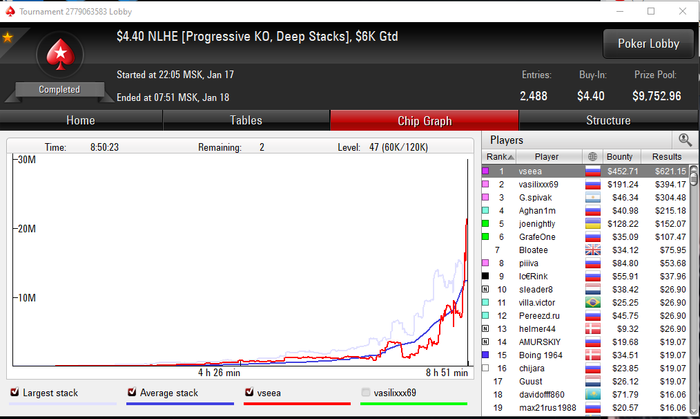Screen dimensions: 700x419
Task: Click the Russian flag next to vseea
Action: (x=592, y=171)
